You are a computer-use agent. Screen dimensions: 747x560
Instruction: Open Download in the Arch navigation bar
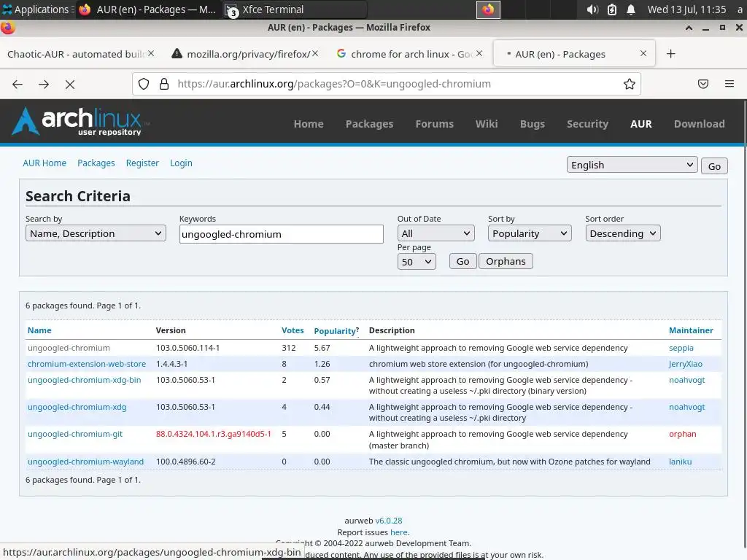[700, 124]
